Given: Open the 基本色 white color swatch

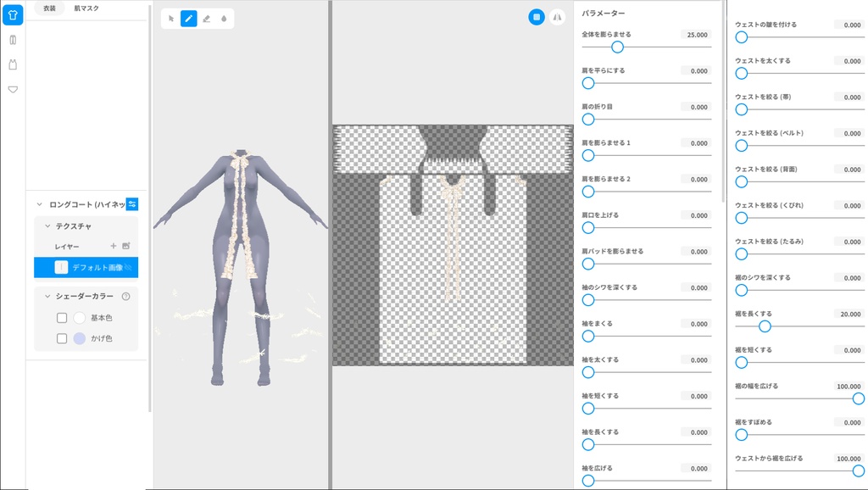Looking at the screenshot, I should click(79, 318).
